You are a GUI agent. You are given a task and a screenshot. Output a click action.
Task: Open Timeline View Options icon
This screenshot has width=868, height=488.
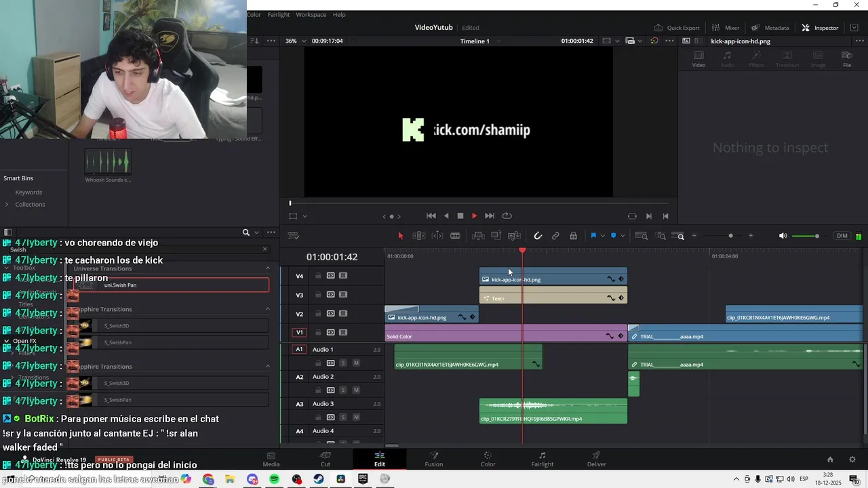point(294,236)
